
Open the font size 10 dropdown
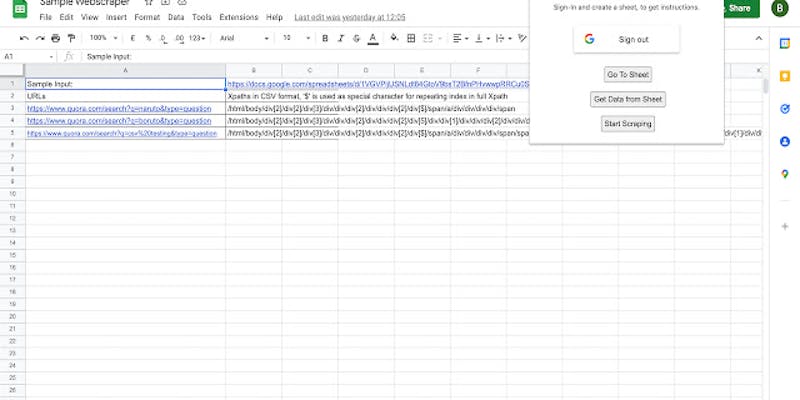click(x=296, y=38)
